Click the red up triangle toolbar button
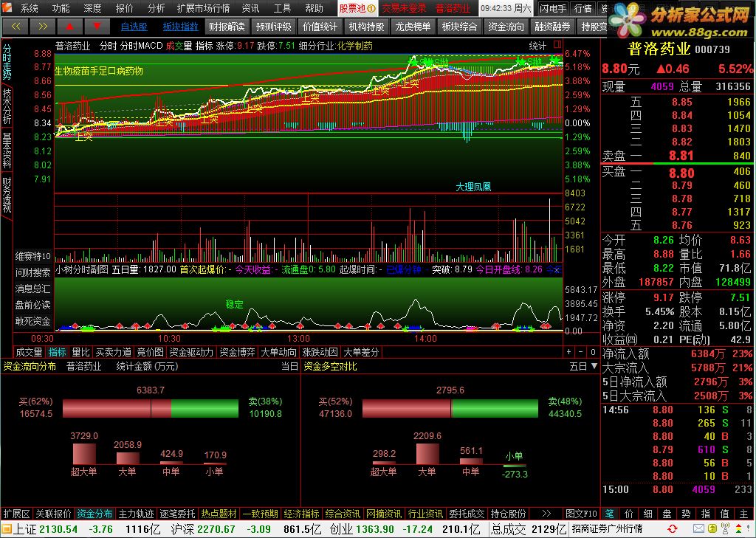Image resolution: width=756 pixels, height=538 pixels. point(70,27)
